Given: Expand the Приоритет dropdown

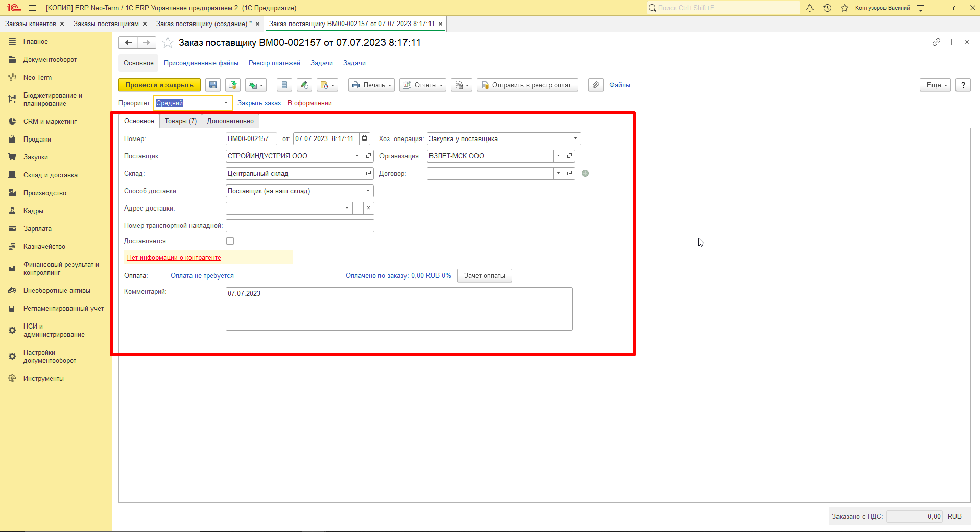Looking at the screenshot, I should (x=226, y=103).
